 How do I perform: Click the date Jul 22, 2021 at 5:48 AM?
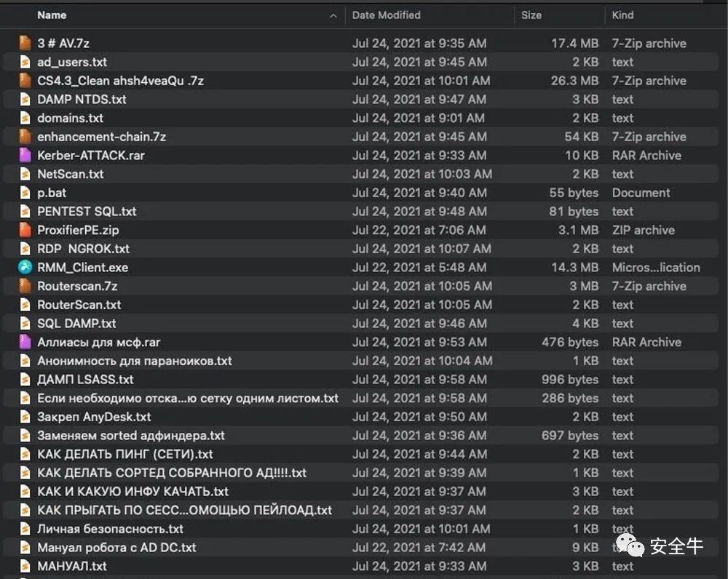pyautogui.click(x=419, y=267)
